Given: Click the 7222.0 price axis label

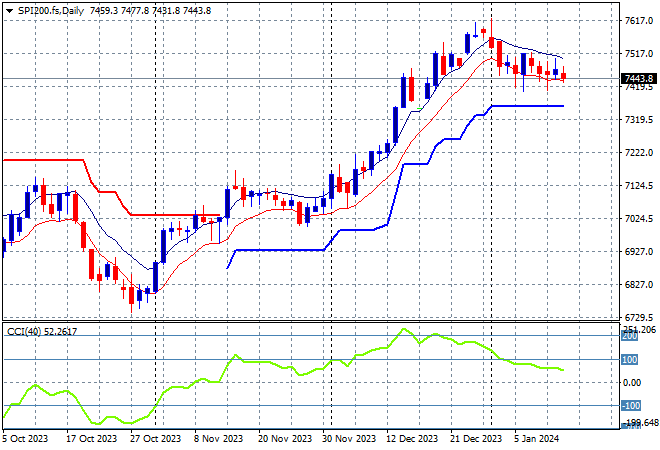Looking at the screenshot, I should tap(638, 152).
